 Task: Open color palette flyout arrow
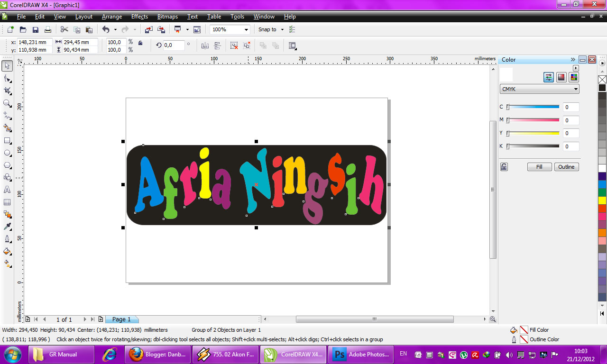[x=602, y=63]
